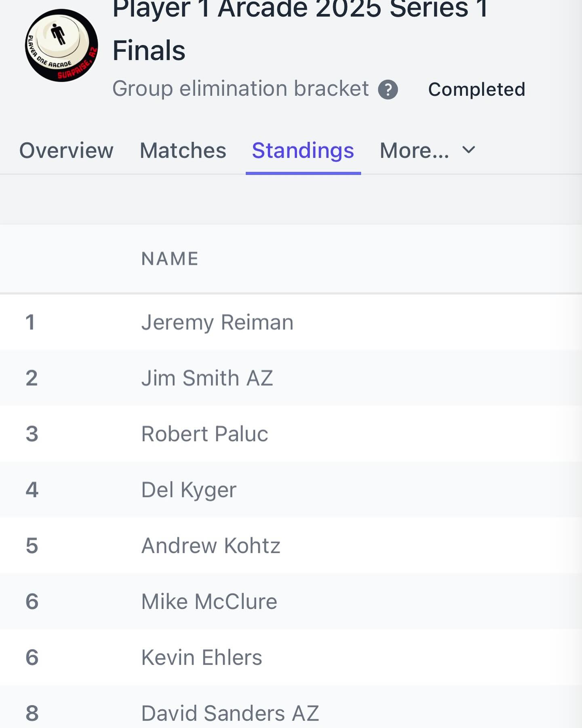The width and height of the screenshot is (582, 728).
Task: Click the Completed status label
Action: click(x=477, y=89)
